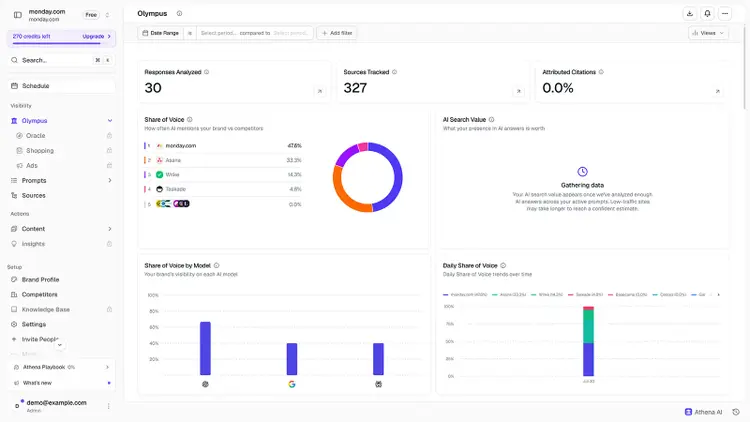Viewport: 750px width, 422px height.
Task: Click info icon next to Attributed Citations
Action: click(601, 72)
